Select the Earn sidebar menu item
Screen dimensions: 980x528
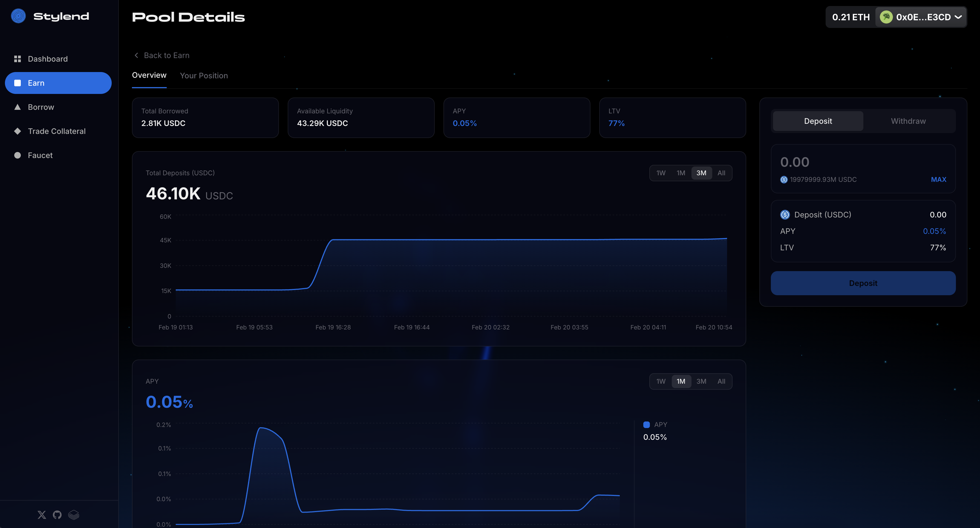click(x=58, y=83)
